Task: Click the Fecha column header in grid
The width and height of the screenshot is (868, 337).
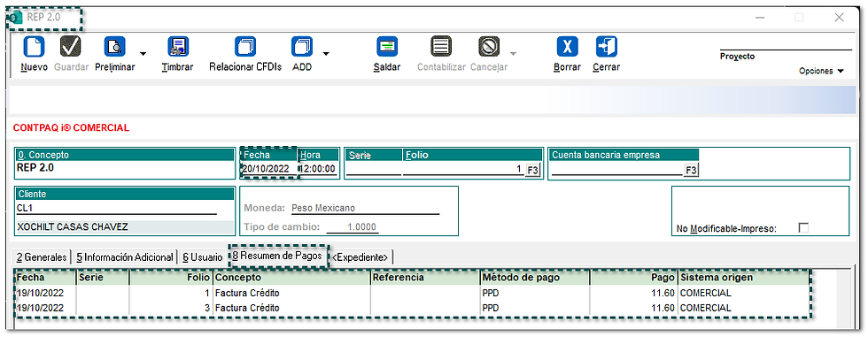Action: [x=46, y=278]
